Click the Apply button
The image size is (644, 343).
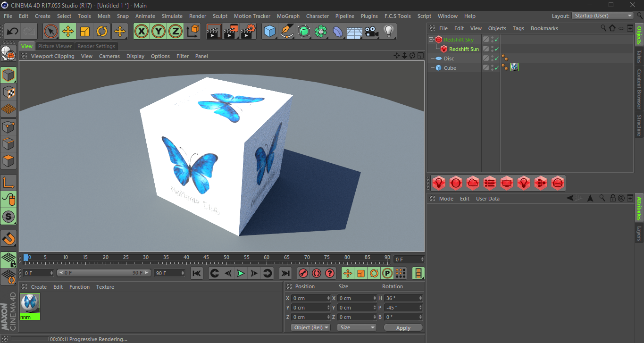tap(403, 327)
